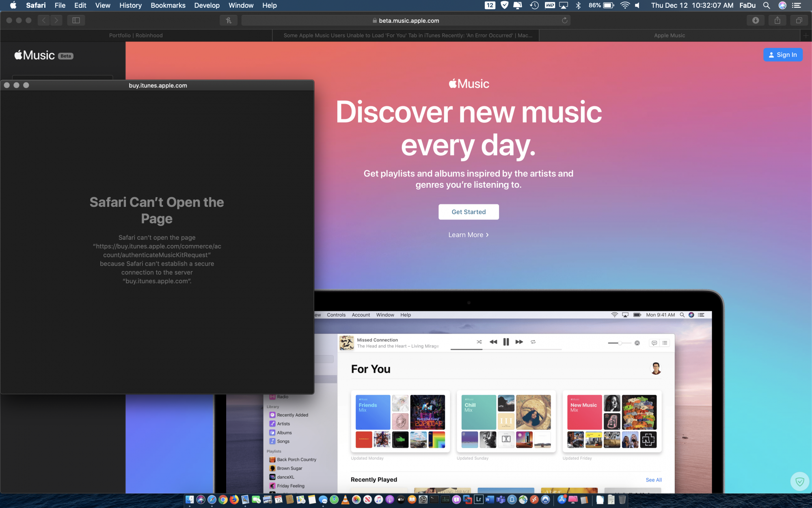
Task: Open the Safari downloads button
Action: pyautogui.click(x=756, y=20)
